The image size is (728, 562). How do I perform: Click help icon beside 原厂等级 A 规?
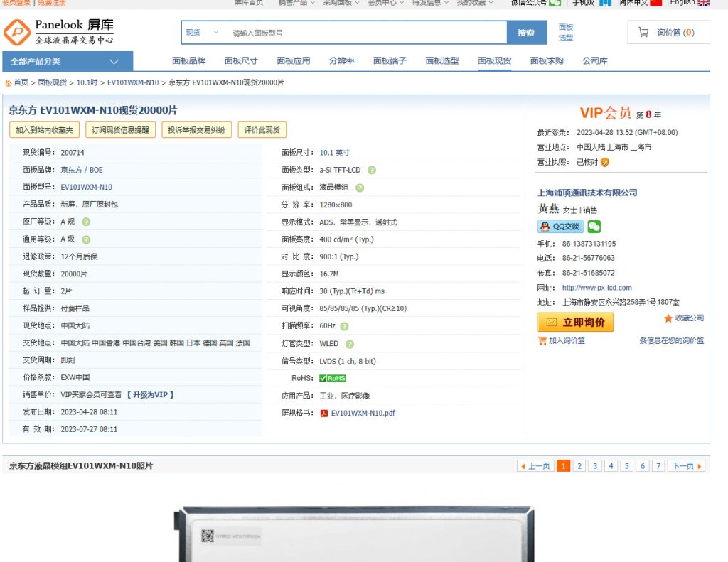[86, 222]
